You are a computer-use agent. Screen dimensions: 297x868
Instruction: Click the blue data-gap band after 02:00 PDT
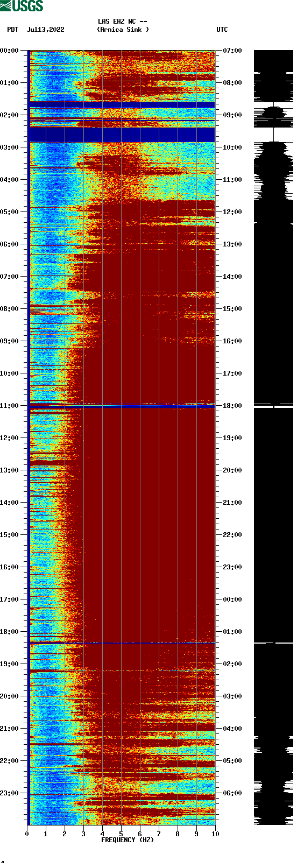pyautogui.click(x=122, y=134)
